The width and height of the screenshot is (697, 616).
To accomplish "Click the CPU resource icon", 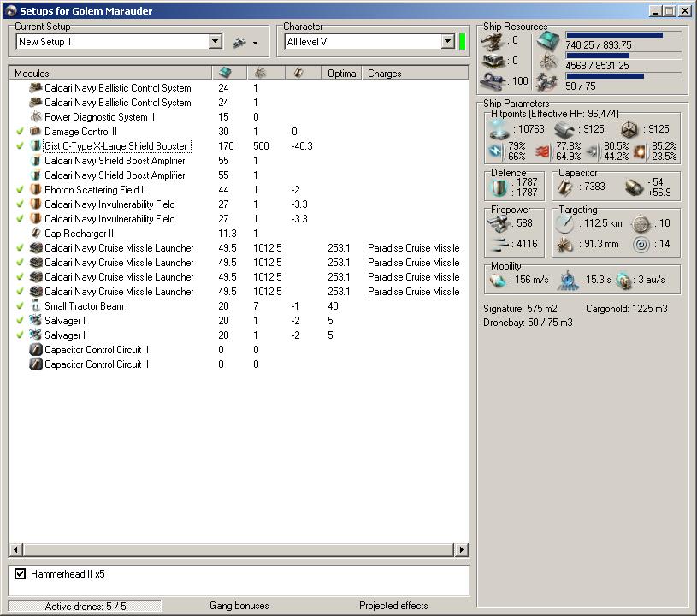I will 547,41.
